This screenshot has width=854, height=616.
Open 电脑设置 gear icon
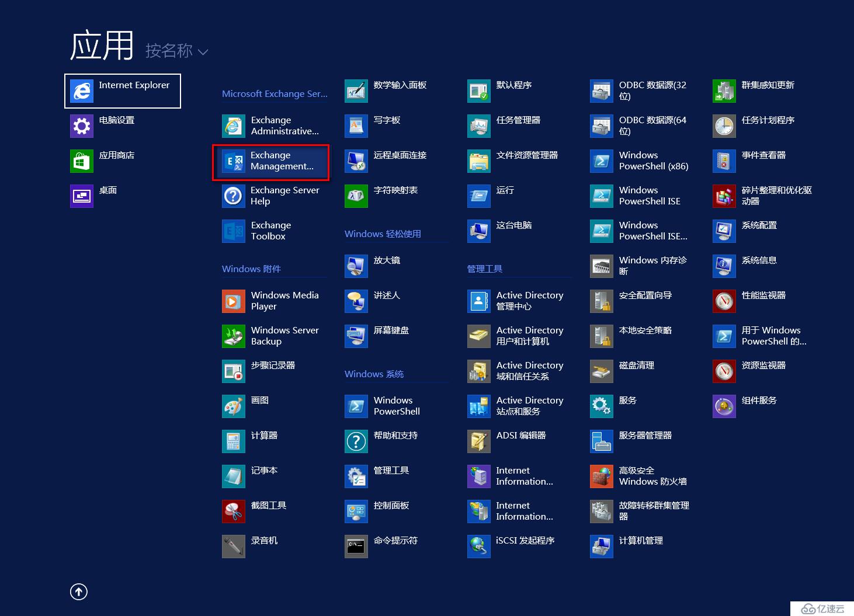coord(82,126)
